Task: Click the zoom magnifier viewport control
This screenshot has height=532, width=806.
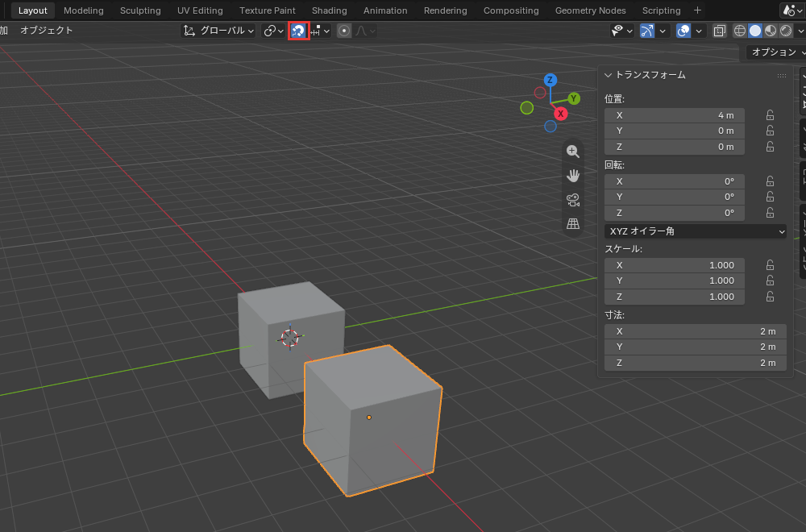Action: [x=572, y=151]
